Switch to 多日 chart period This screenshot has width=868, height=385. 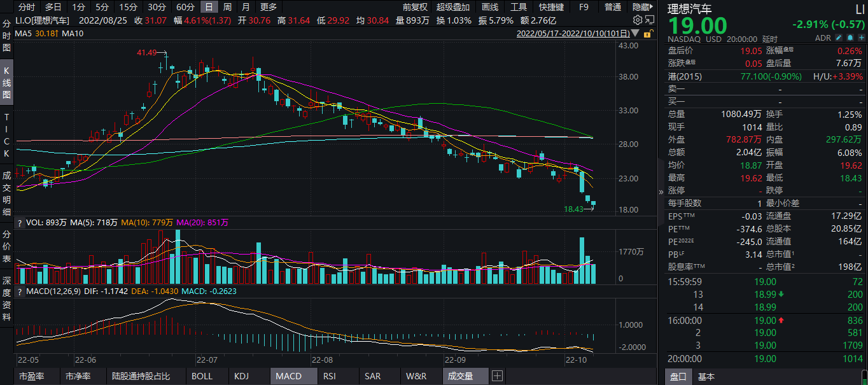[53, 7]
